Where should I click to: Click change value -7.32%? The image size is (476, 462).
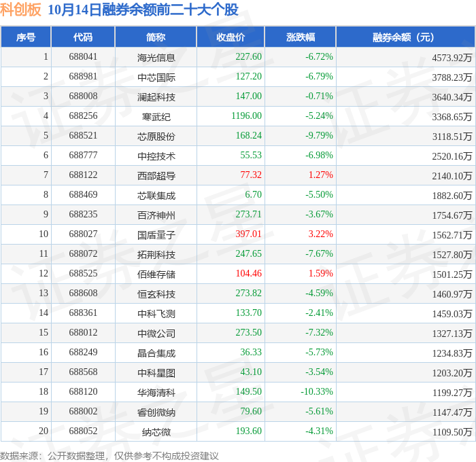click(x=319, y=333)
